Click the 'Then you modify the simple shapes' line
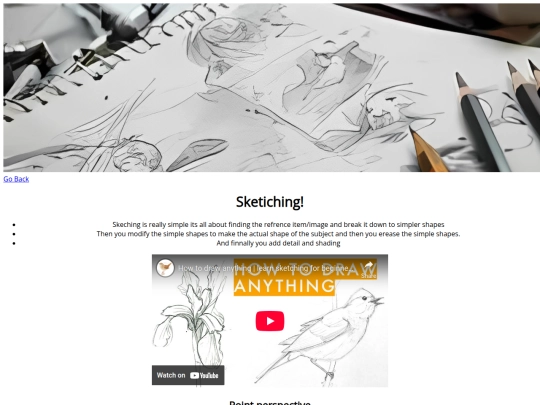 coord(278,234)
